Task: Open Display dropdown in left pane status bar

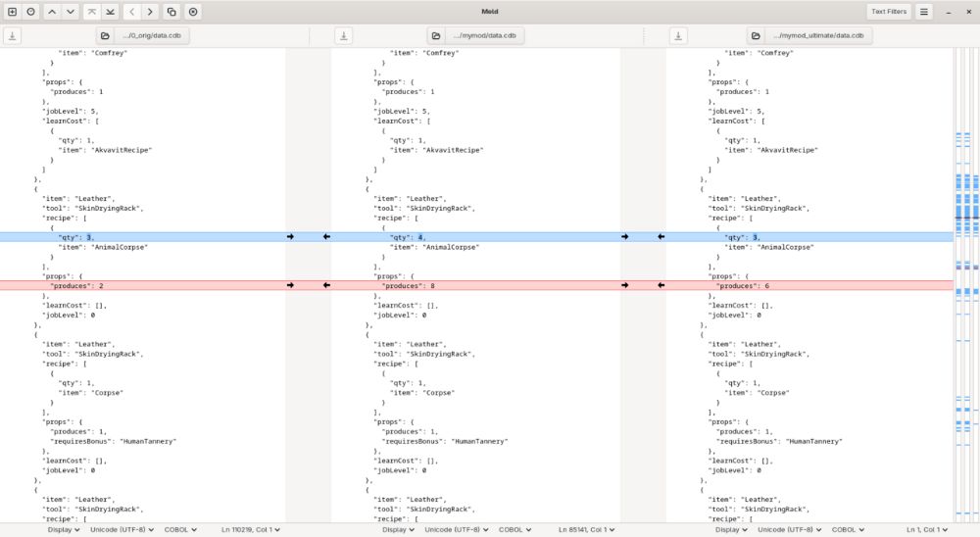Action: click(x=64, y=529)
